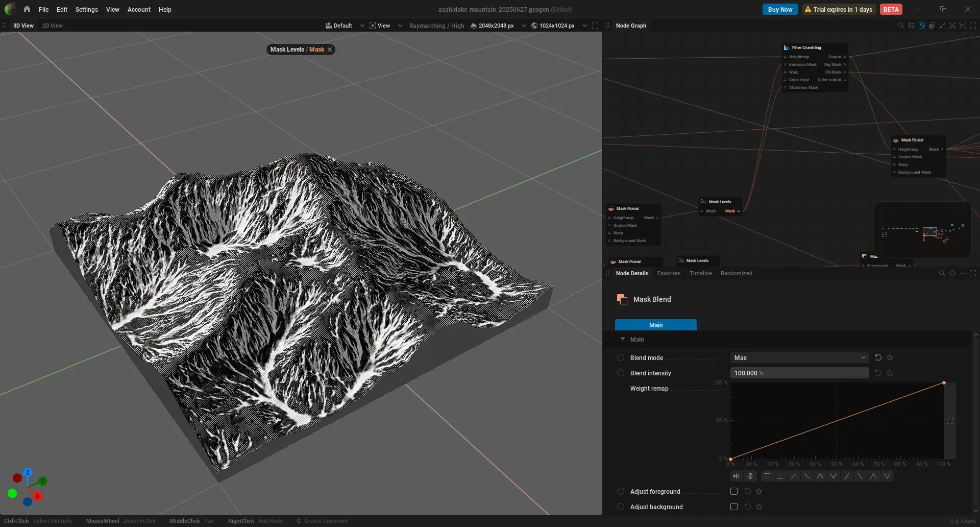Open the Blend mode Max dropdown
The width and height of the screenshot is (980, 527).
(799, 357)
